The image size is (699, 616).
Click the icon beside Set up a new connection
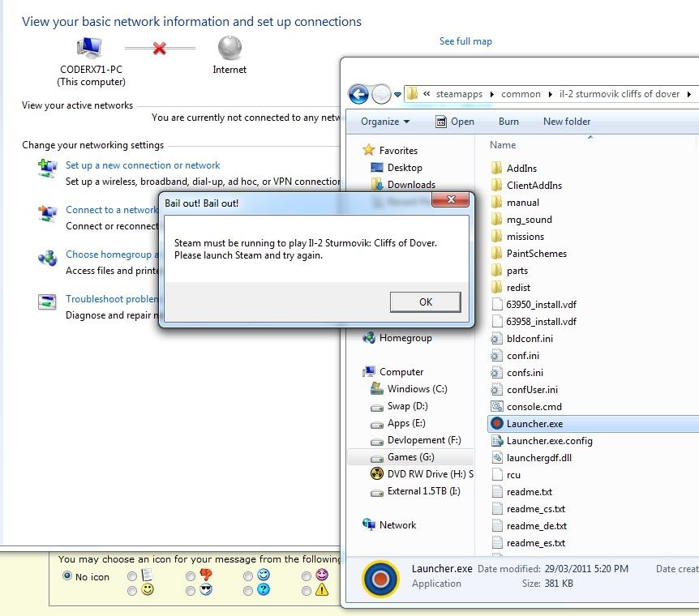(47, 168)
